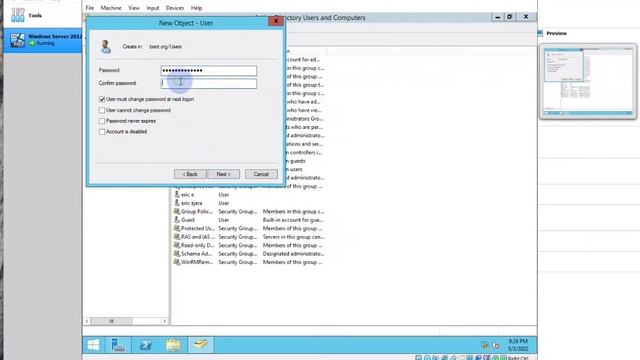Select the WinRMRem... entry name
This screenshot has width=640, height=360.
coord(197,262)
